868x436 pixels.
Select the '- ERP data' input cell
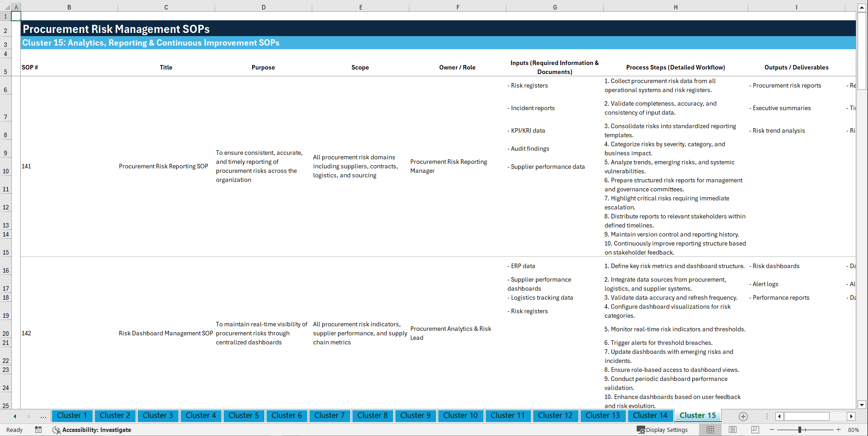[555, 266]
